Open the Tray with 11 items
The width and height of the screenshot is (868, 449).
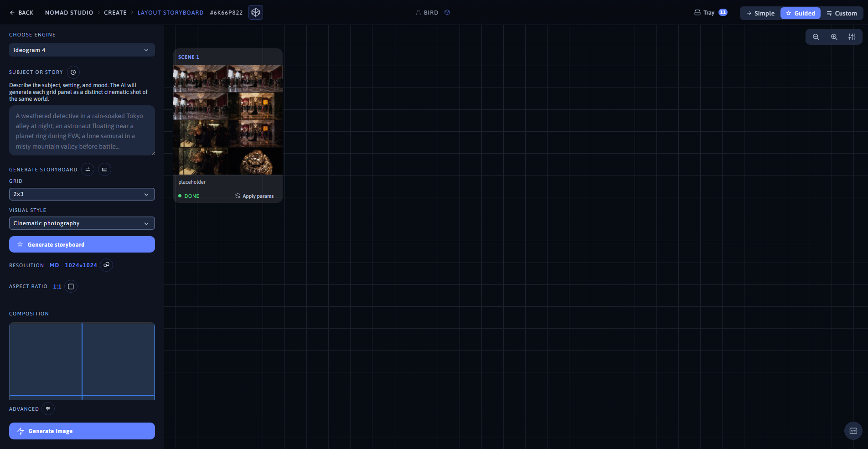point(710,13)
